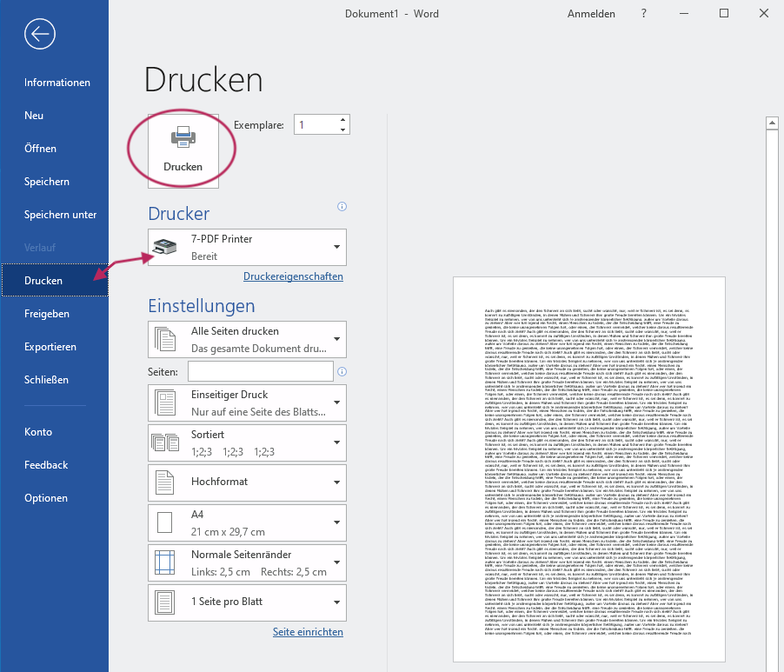The height and width of the screenshot is (672, 784).
Task: Close the Word window
Action: [763, 14]
